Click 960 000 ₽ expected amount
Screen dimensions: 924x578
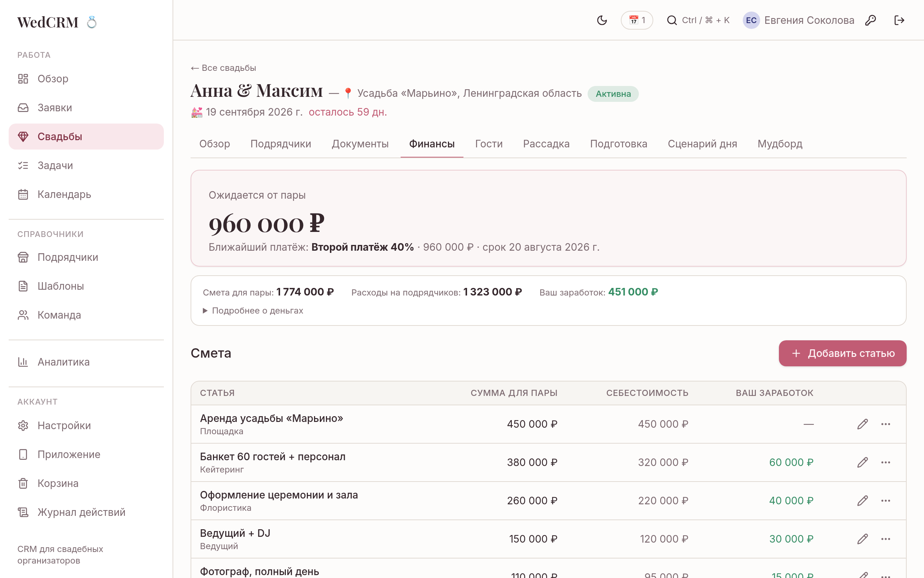(x=266, y=223)
